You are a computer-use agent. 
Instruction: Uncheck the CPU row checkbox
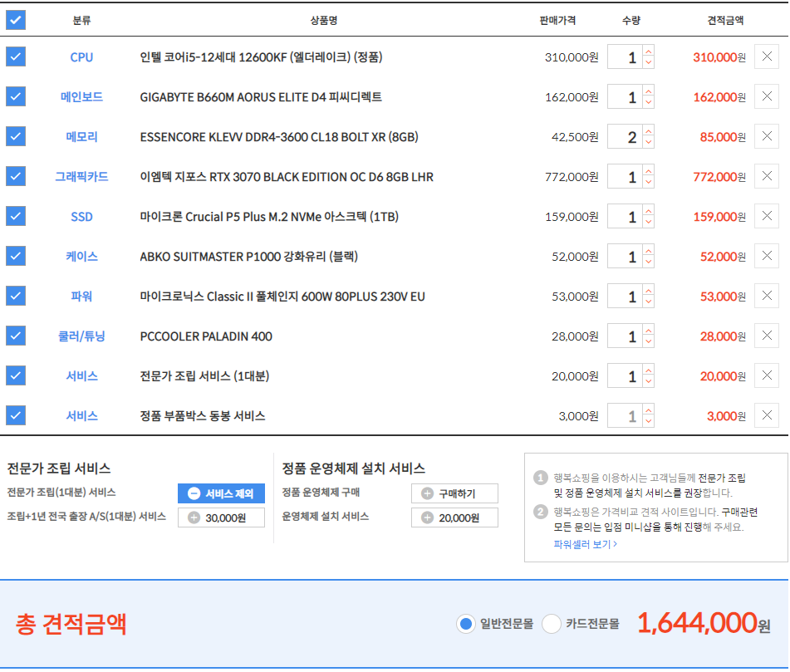pos(16,56)
